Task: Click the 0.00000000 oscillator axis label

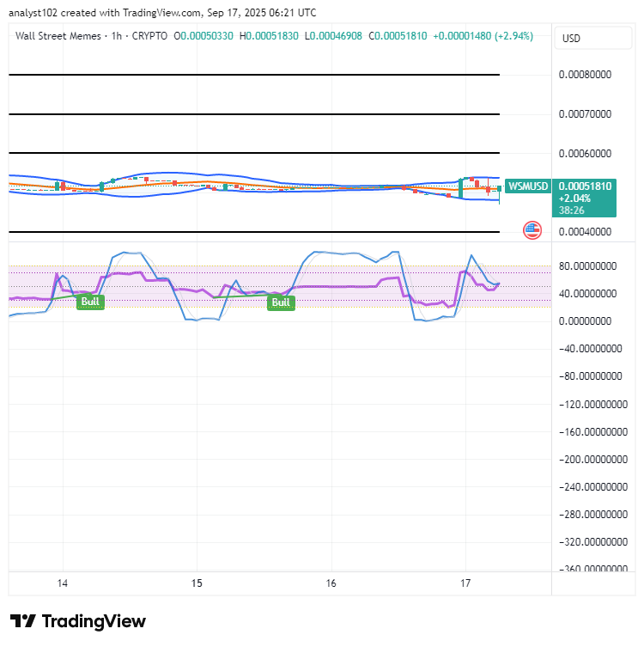Action: pyautogui.click(x=585, y=321)
